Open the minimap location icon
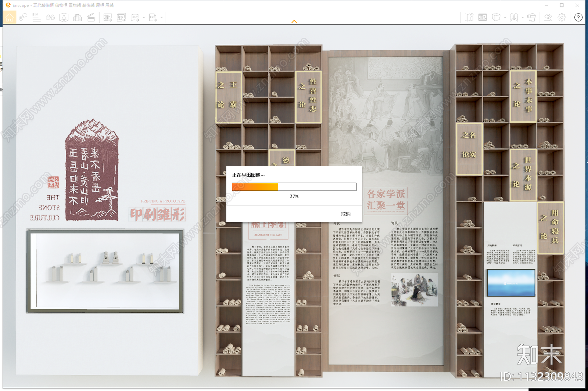Image resolution: width=588 pixels, height=391 pixels. click(x=469, y=17)
